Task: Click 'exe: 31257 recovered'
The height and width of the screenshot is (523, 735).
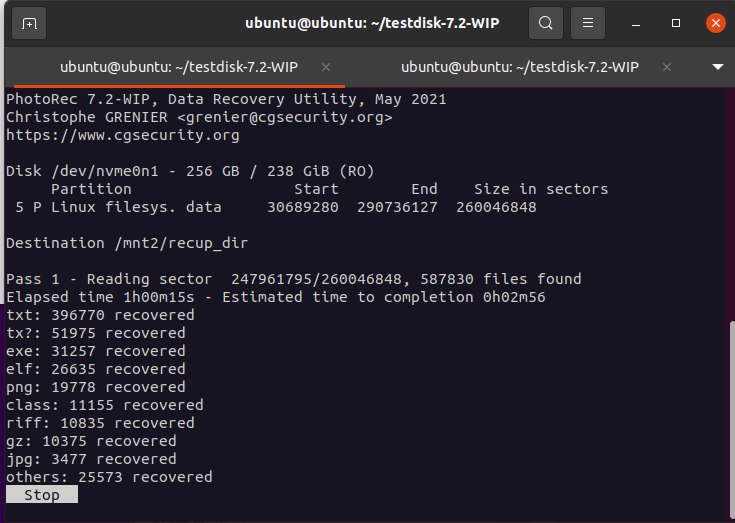Action: (96, 351)
